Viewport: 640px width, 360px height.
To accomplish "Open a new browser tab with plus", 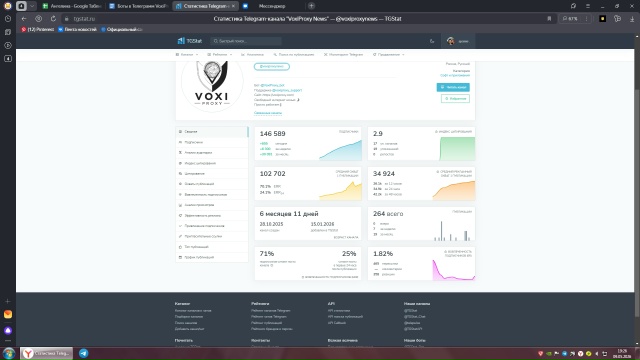I will pyautogui.click(x=311, y=6).
